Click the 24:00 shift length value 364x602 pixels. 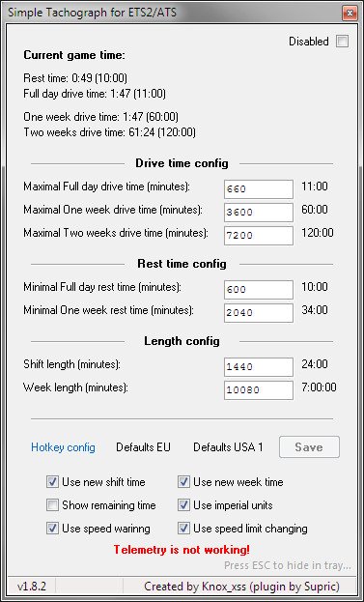click(315, 363)
